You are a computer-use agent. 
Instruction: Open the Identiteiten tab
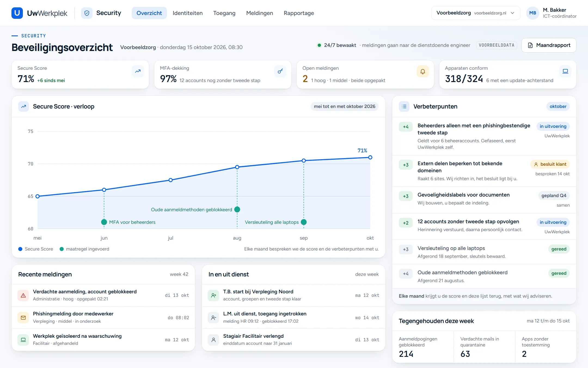[188, 13]
